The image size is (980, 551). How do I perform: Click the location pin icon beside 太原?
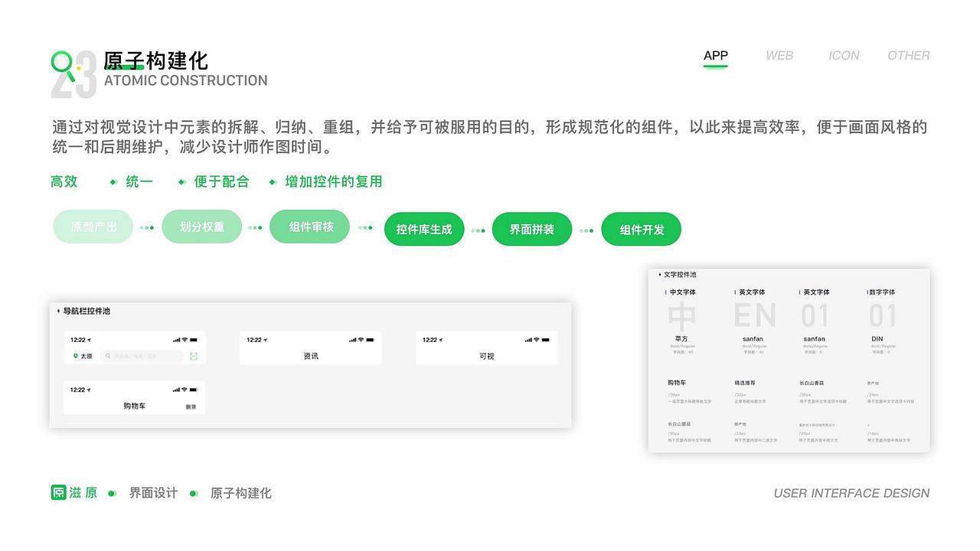(76, 356)
